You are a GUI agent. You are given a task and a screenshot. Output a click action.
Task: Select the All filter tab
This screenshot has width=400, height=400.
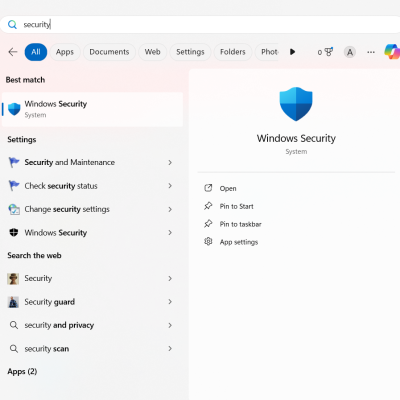click(36, 52)
